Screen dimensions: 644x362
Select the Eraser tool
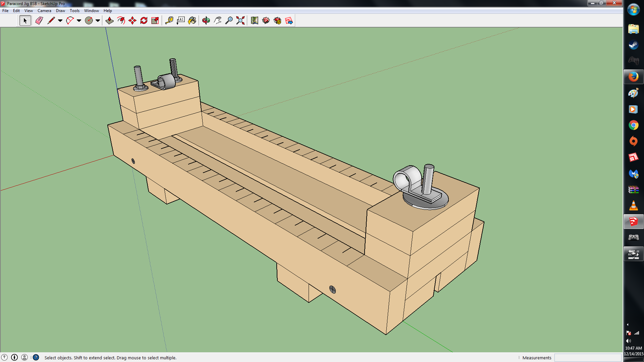pos(39,21)
